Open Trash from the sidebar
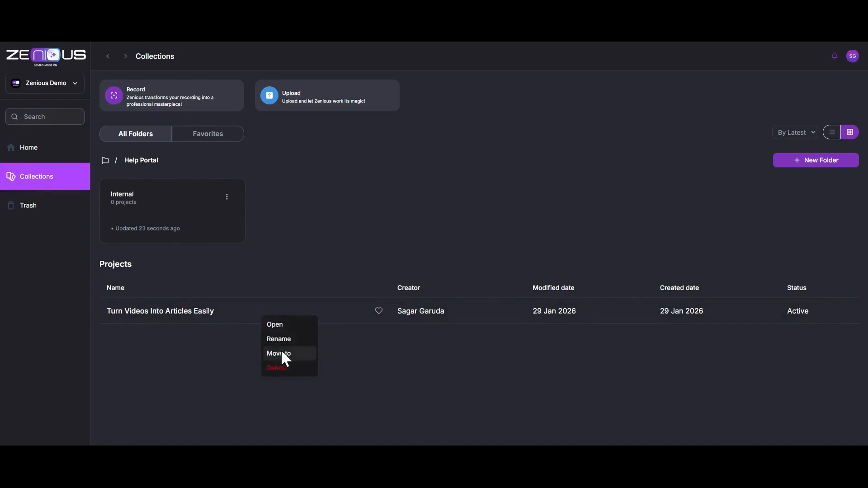This screenshot has height=488, width=868. click(x=29, y=206)
